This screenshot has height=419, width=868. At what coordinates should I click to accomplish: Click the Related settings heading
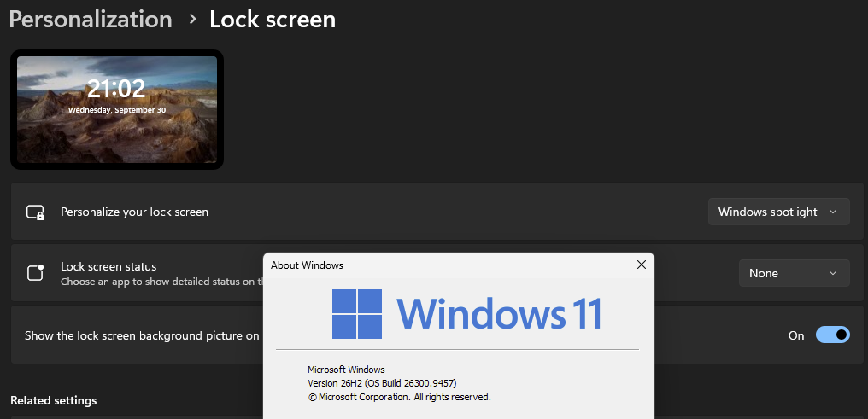coord(54,400)
